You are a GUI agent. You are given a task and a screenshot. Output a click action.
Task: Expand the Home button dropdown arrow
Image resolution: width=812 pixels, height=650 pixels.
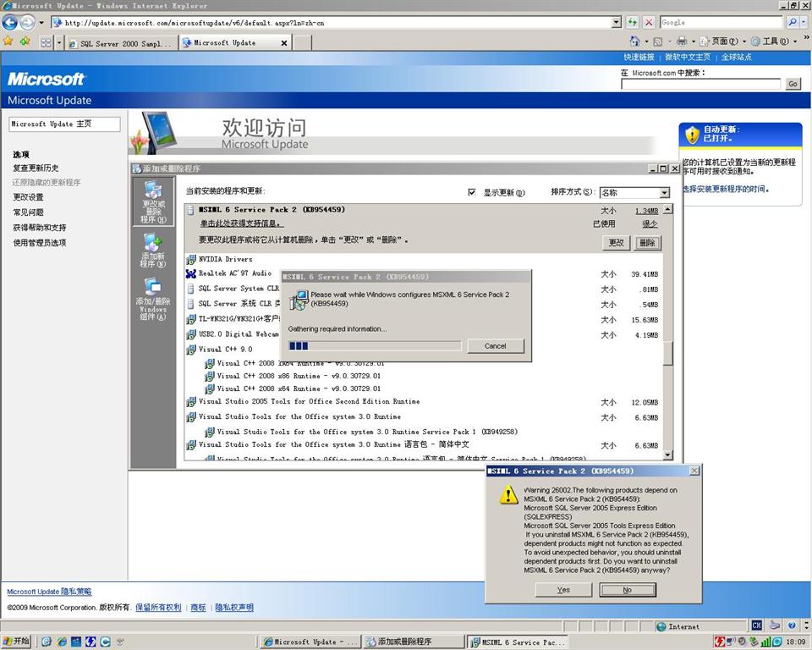[645, 41]
